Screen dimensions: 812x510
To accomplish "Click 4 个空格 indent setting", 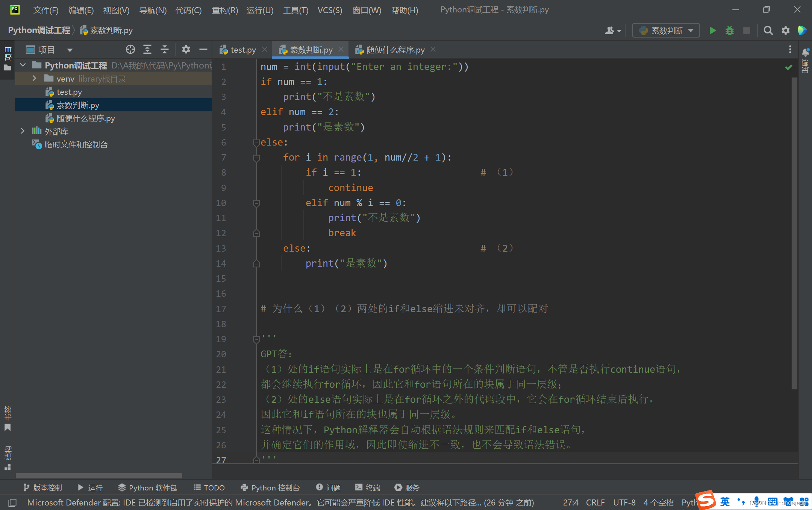I will (x=659, y=502).
